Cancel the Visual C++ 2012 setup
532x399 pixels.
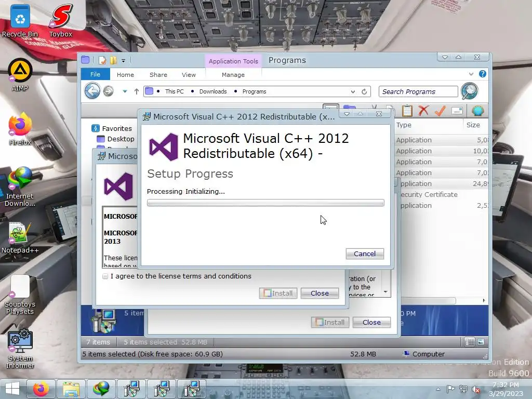pos(365,254)
